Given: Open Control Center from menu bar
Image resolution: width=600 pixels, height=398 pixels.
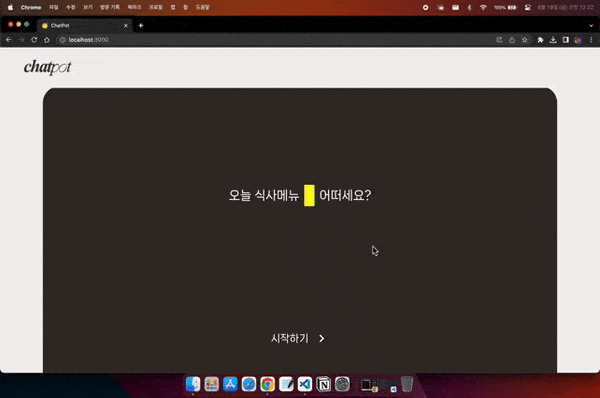Looking at the screenshot, I should coord(528,7).
